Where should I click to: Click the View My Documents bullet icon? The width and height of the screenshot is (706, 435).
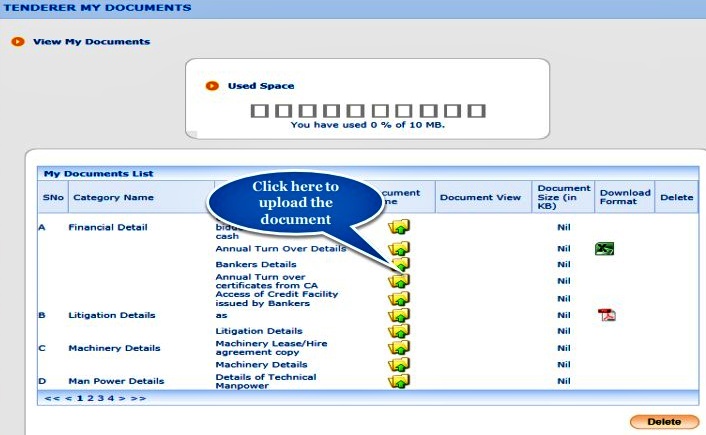pos(18,42)
